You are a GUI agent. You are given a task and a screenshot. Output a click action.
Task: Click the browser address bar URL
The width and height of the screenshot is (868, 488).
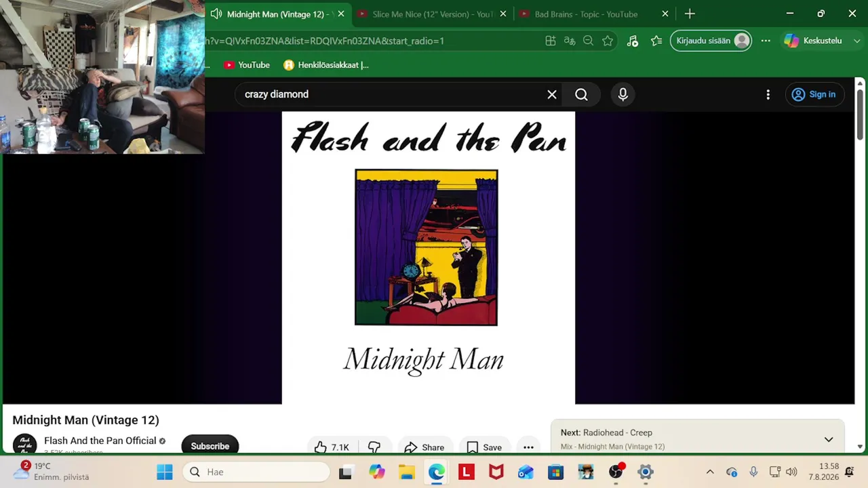pos(325,41)
